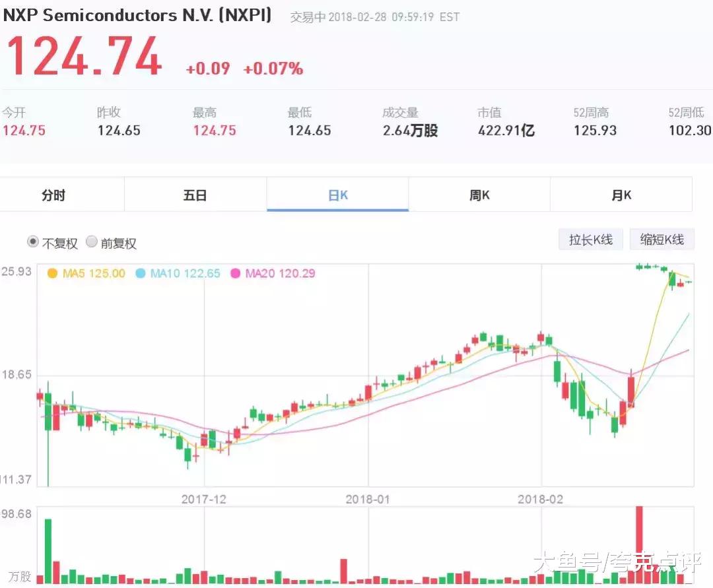713x588 pixels.
Task: Click the 今开 value 124.75
Action: (x=24, y=131)
